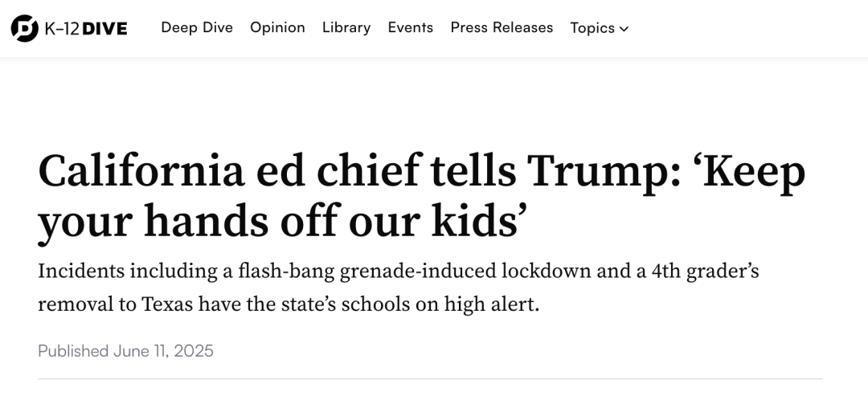
Task: Navigate to Events
Action: pyautogui.click(x=410, y=27)
